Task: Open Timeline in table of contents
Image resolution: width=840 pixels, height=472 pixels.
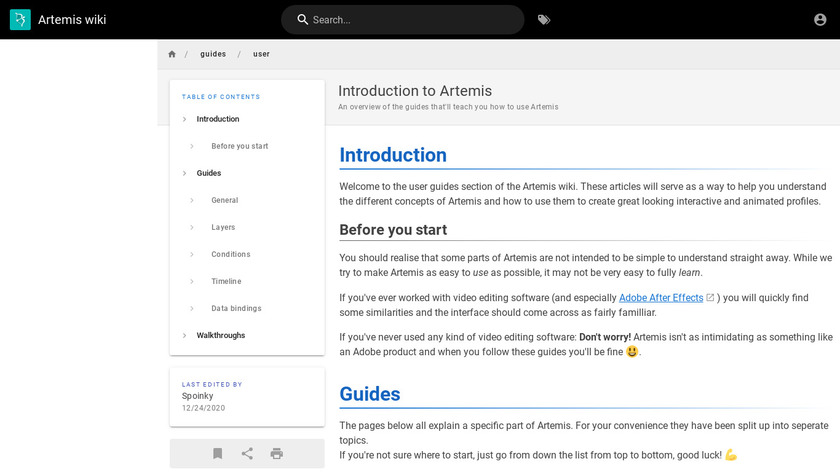Action: click(x=226, y=281)
